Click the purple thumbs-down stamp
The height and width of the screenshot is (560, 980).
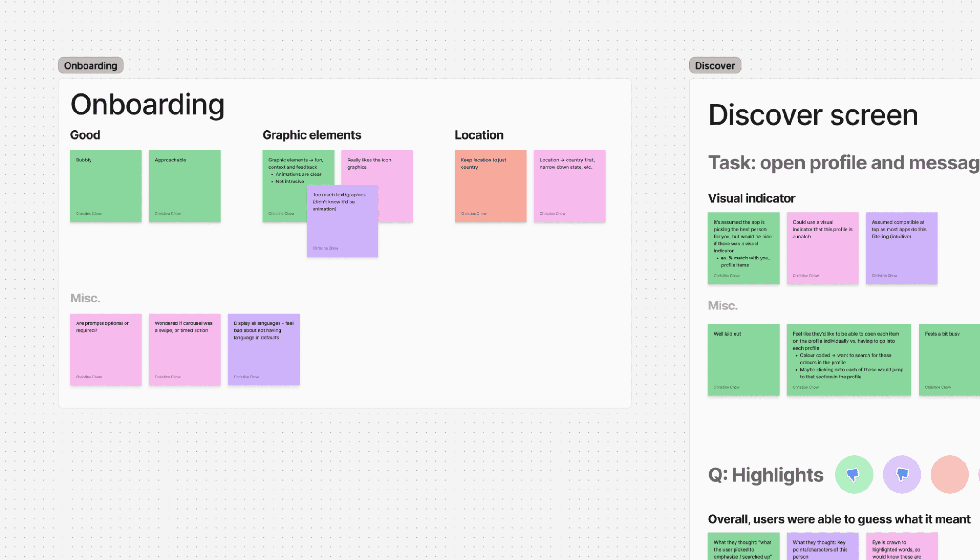[902, 475]
